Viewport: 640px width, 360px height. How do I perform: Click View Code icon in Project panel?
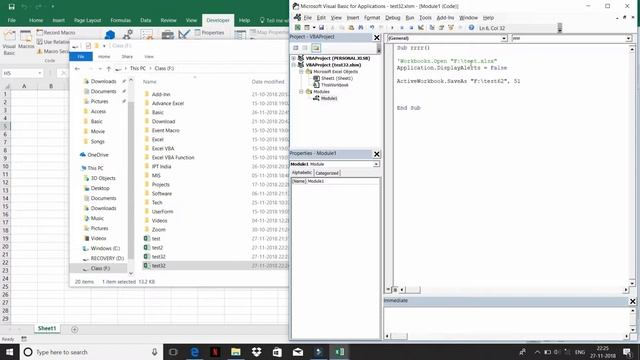click(296, 48)
